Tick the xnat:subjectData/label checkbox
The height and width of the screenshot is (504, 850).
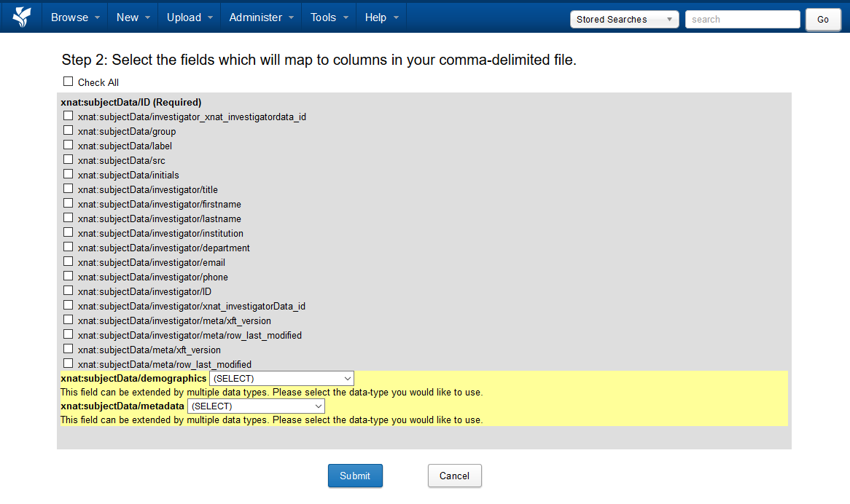pyautogui.click(x=69, y=145)
